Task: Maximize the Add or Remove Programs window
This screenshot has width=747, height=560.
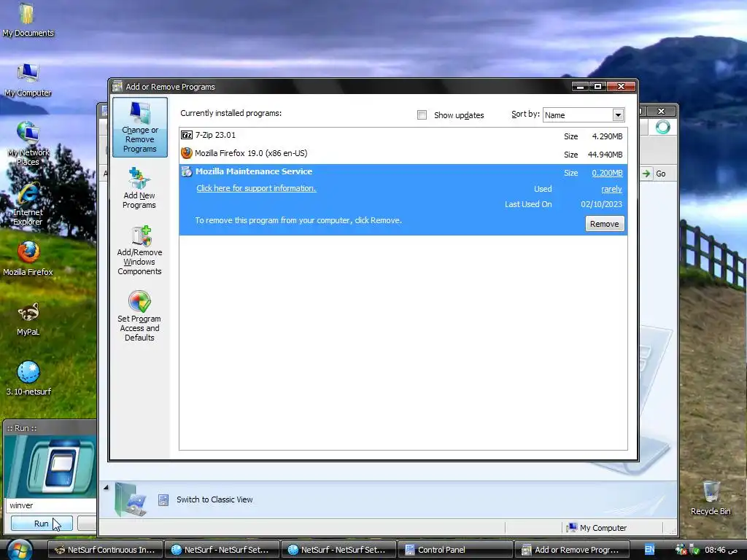Action: [597, 86]
